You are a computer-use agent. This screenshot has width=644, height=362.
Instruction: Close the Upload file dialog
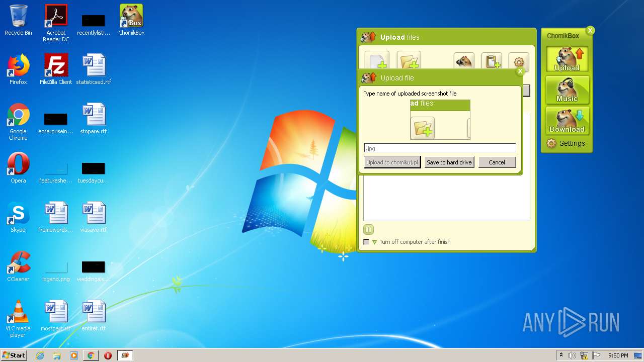[x=520, y=71]
